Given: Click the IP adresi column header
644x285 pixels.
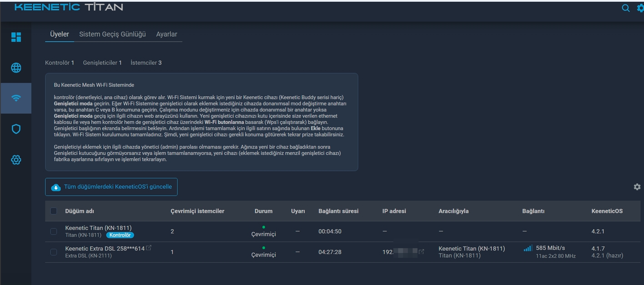Looking at the screenshot, I should 394,211.
